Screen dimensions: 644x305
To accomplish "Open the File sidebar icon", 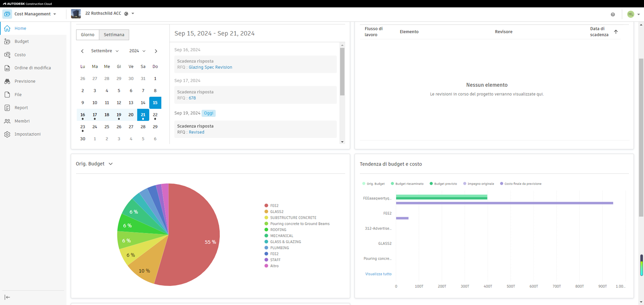I will coord(7,94).
